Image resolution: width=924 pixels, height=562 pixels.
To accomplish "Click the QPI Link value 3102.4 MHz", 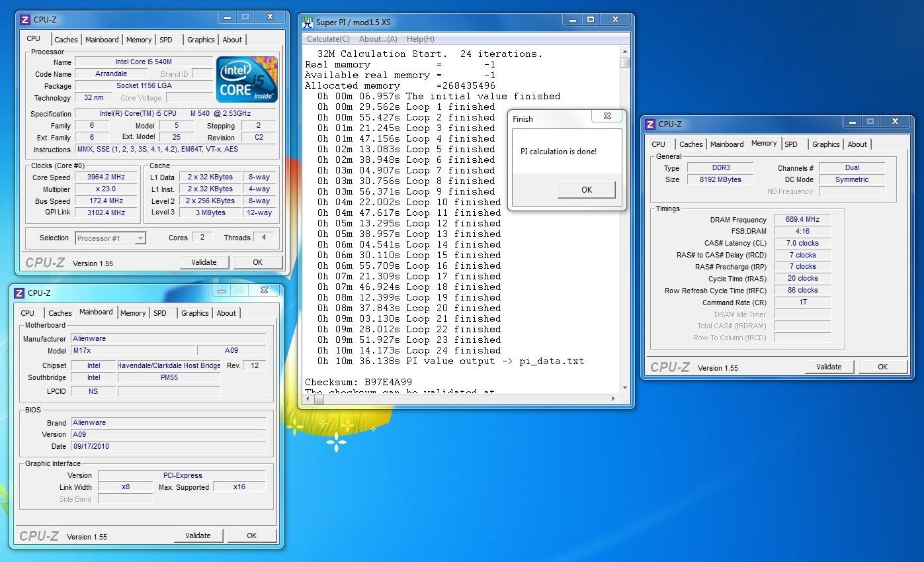I will 106,213.
